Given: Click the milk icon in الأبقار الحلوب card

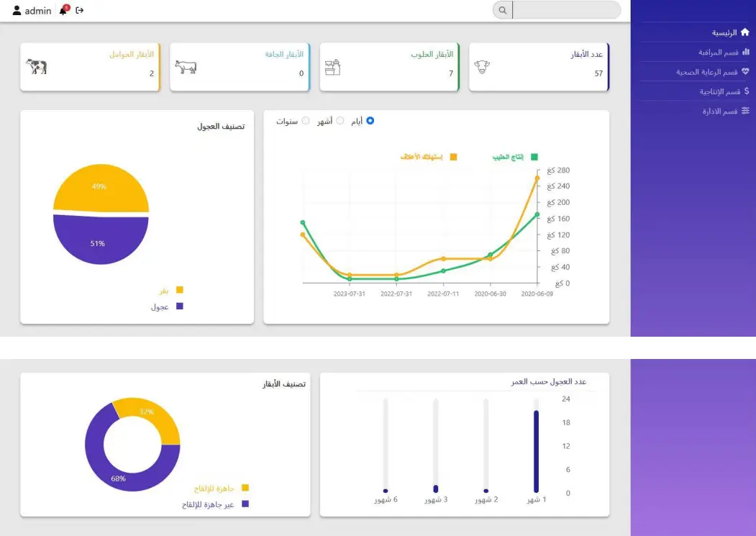Looking at the screenshot, I should (x=332, y=67).
